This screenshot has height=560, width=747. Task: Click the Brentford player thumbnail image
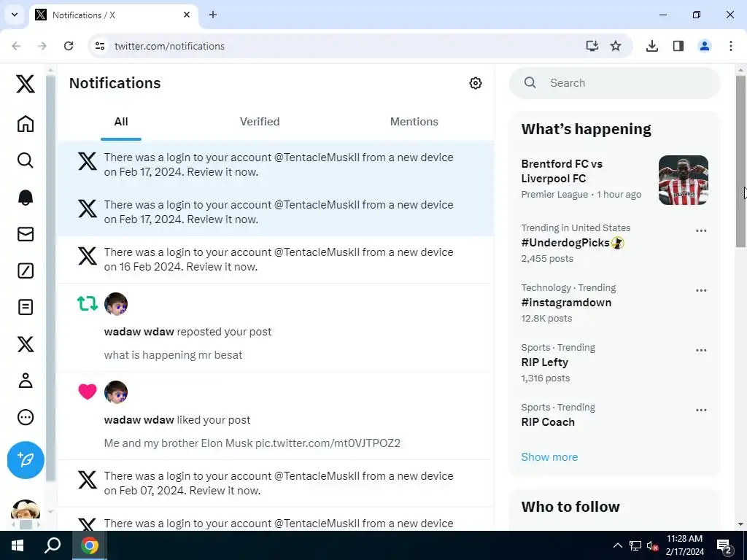click(683, 180)
